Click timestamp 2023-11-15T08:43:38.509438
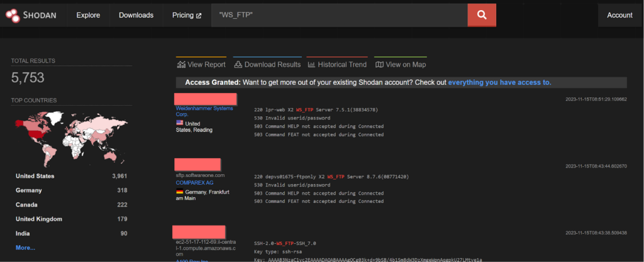Viewport: 644px width, 262px height. point(596,233)
